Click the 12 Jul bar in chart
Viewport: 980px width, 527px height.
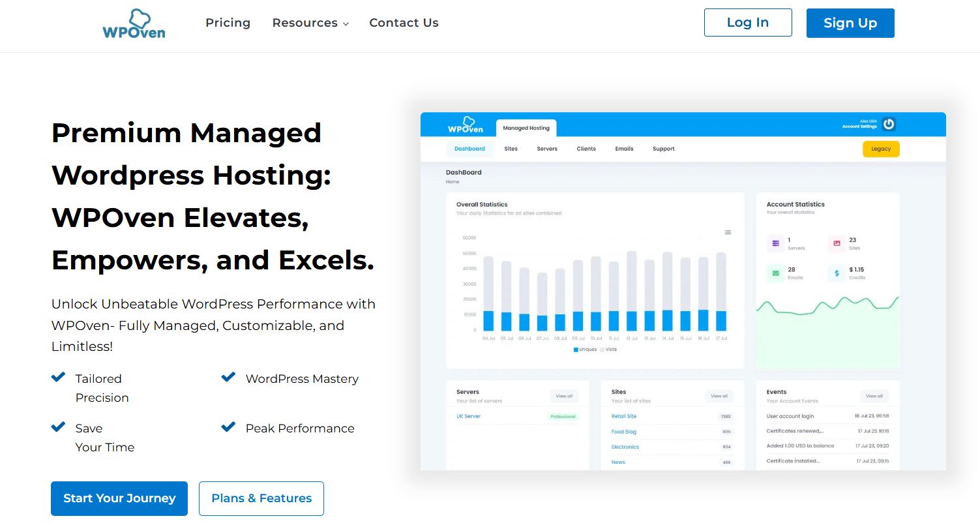pos(631,291)
